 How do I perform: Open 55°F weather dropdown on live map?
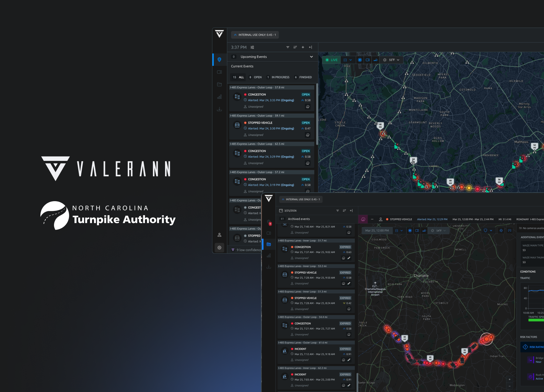pos(391,60)
